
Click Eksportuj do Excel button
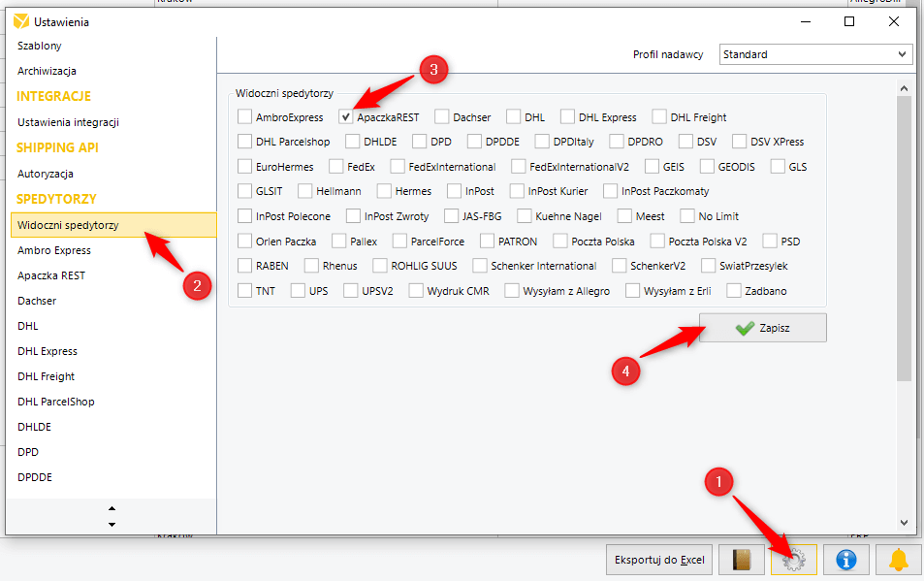[x=659, y=560]
